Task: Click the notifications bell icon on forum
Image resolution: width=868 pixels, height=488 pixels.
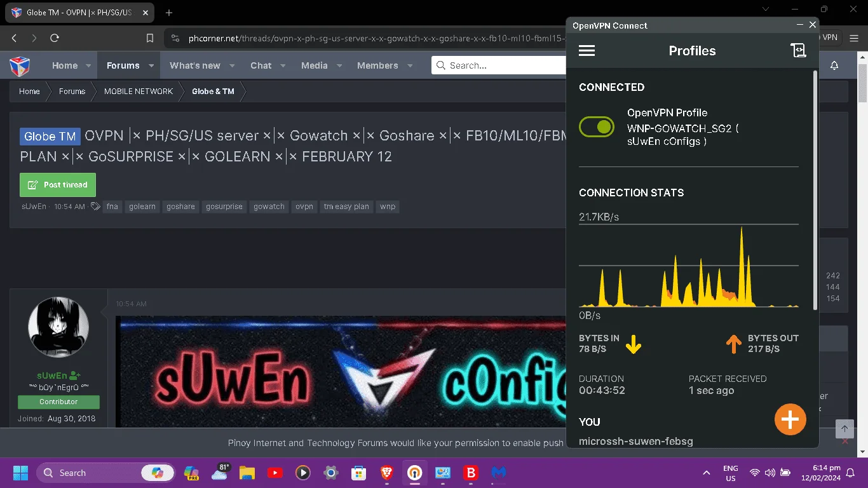Action: [834, 65]
